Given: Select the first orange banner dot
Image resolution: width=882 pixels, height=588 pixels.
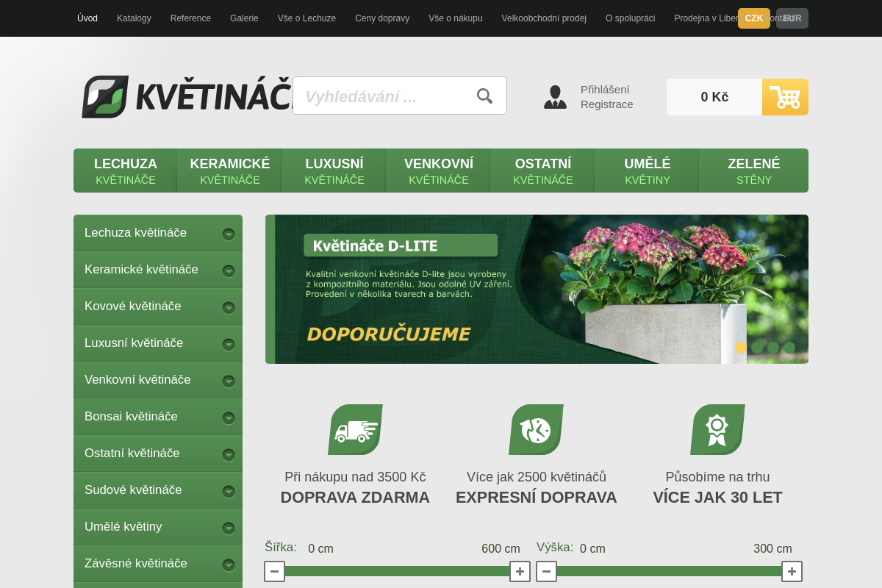Looking at the screenshot, I should [x=741, y=348].
